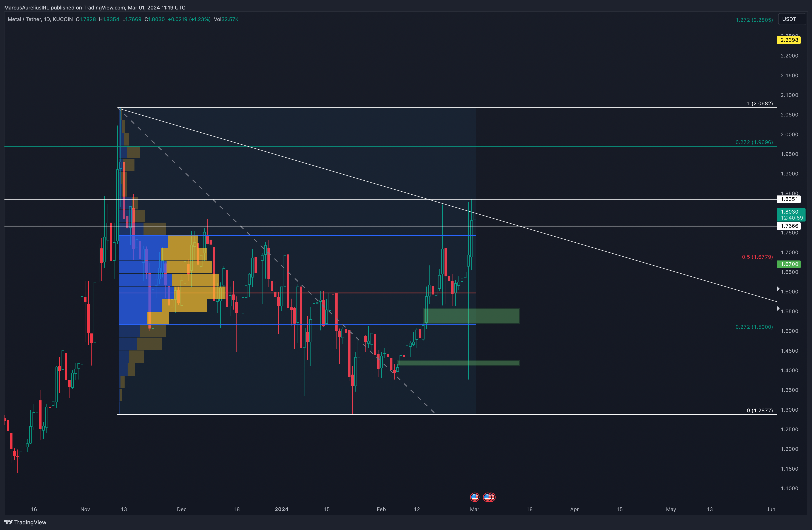Click the Feb label on time axis
The width and height of the screenshot is (812, 530).
pyautogui.click(x=381, y=509)
